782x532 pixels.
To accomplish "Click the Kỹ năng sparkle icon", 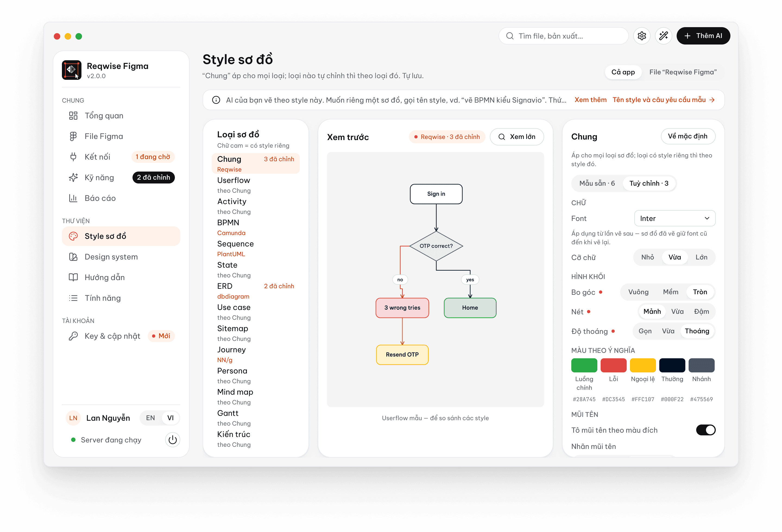I will pyautogui.click(x=73, y=178).
